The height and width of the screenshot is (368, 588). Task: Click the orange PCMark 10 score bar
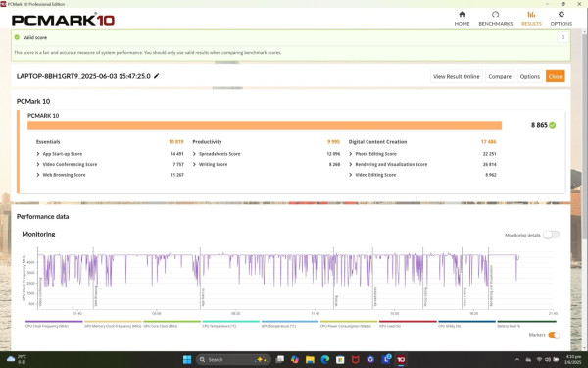265,125
